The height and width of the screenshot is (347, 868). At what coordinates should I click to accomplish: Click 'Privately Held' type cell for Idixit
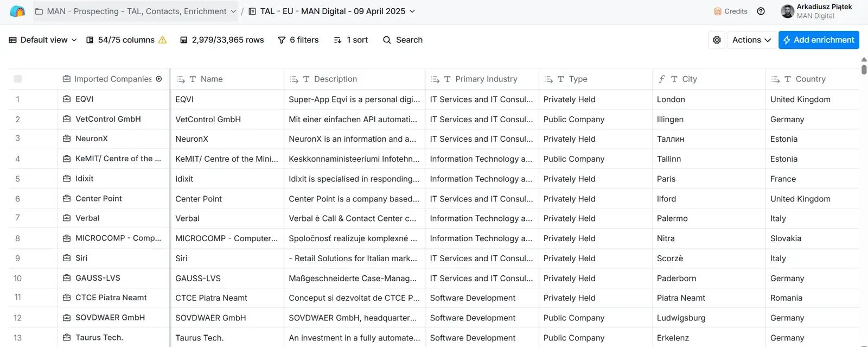595,179
